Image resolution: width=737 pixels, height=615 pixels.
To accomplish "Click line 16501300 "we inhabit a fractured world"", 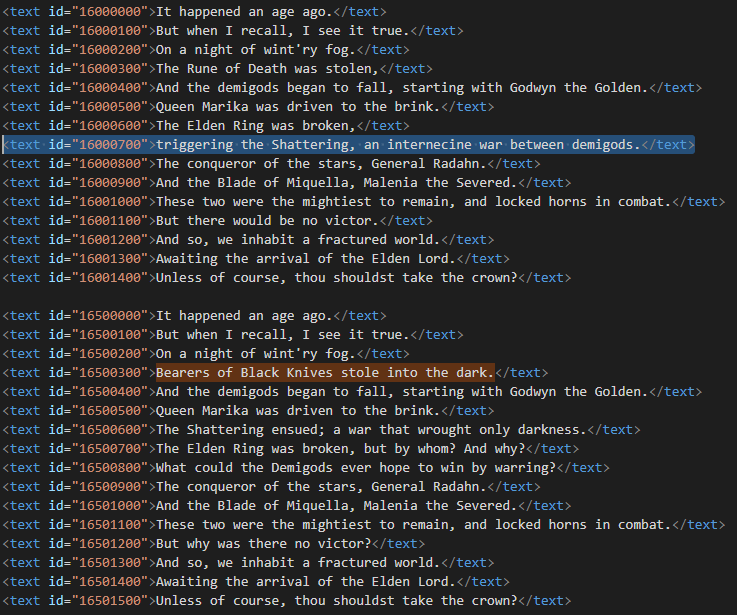I will pyautogui.click(x=248, y=563).
